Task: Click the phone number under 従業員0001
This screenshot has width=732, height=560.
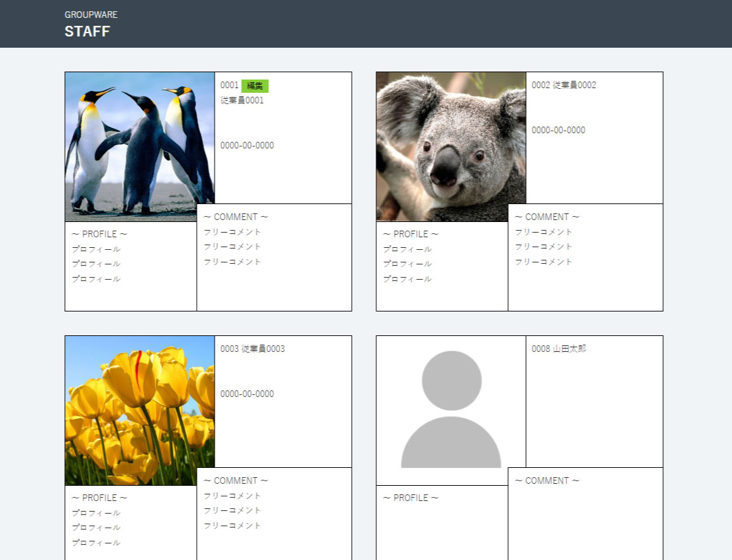Action: (247, 146)
